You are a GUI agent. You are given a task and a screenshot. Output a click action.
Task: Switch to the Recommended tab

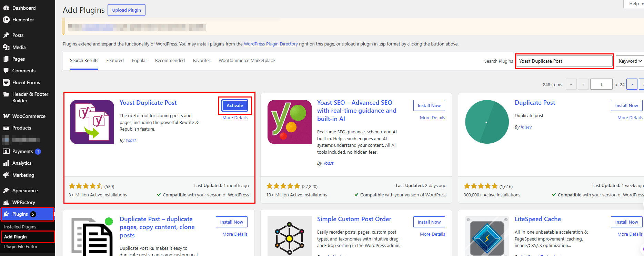170,61
